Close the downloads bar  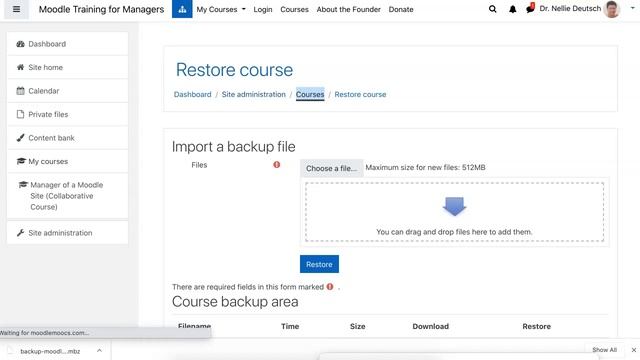click(633, 350)
